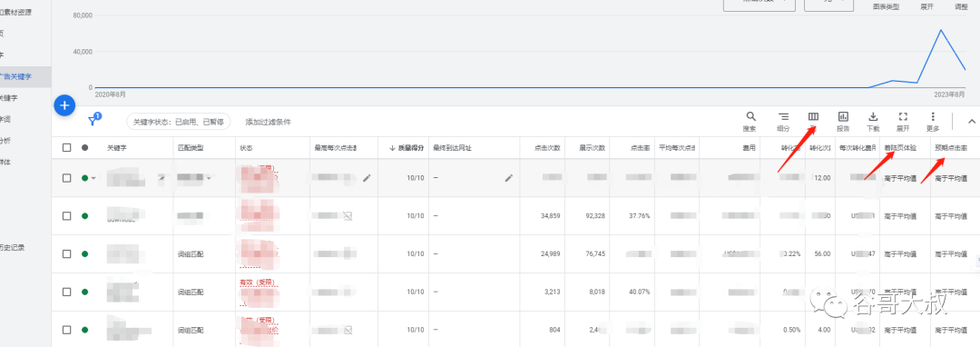
Task: Sort by 点击率 column header
Action: [640, 148]
